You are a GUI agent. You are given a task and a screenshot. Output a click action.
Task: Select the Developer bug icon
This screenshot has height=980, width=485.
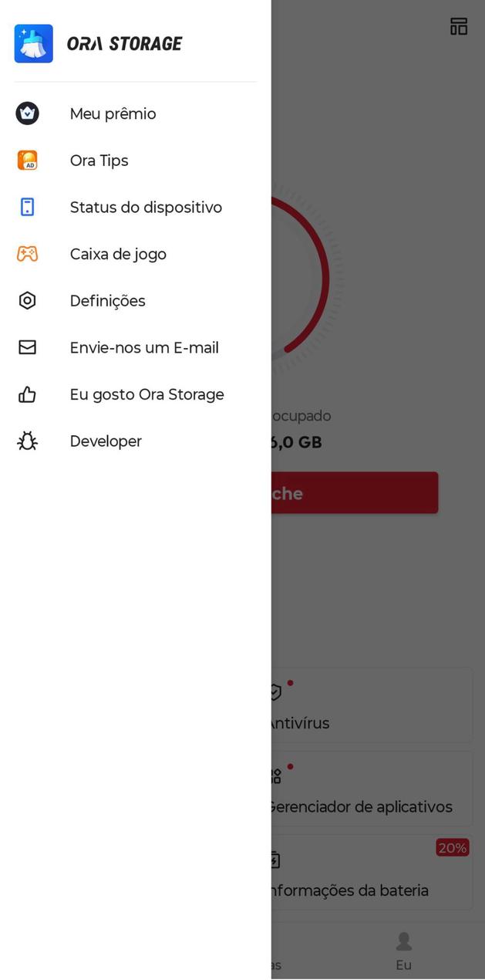pos(27,441)
